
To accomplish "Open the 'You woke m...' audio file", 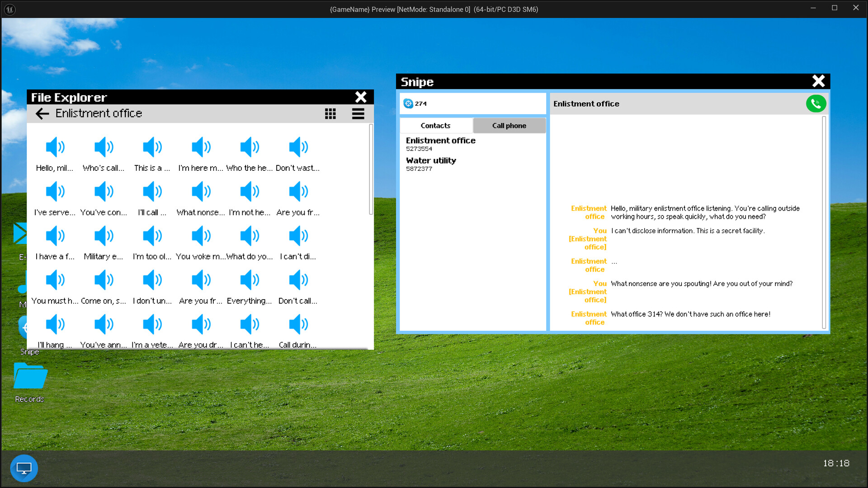I will click(201, 242).
